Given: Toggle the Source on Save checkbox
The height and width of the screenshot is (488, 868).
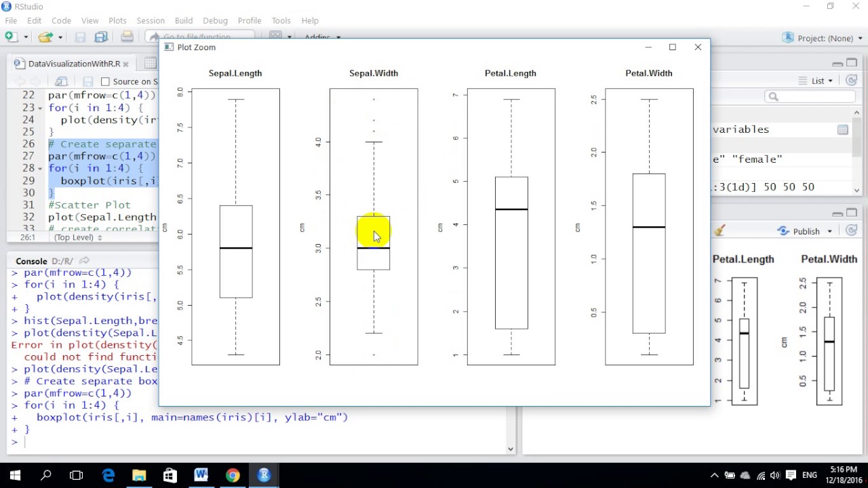Looking at the screenshot, I should 105,81.
